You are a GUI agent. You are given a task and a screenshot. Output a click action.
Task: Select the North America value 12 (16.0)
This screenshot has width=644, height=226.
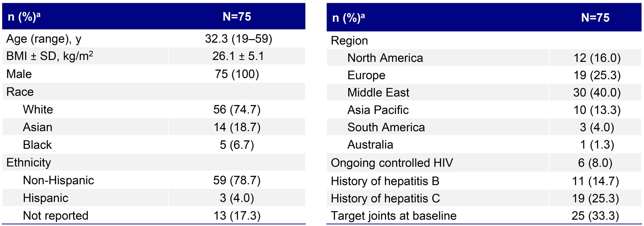[x=597, y=58]
